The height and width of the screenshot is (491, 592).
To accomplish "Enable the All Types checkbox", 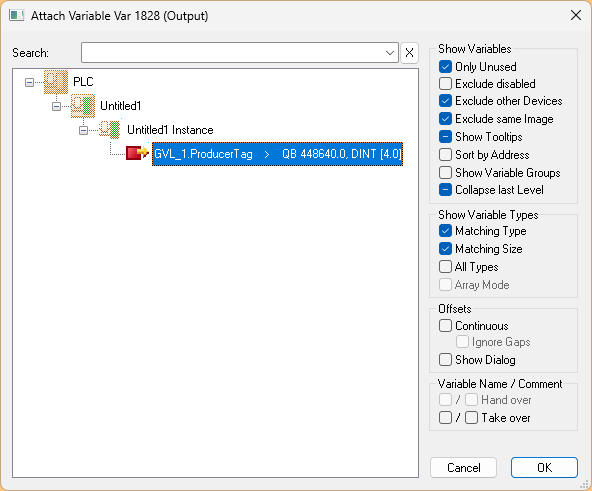I will [x=446, y=267].
